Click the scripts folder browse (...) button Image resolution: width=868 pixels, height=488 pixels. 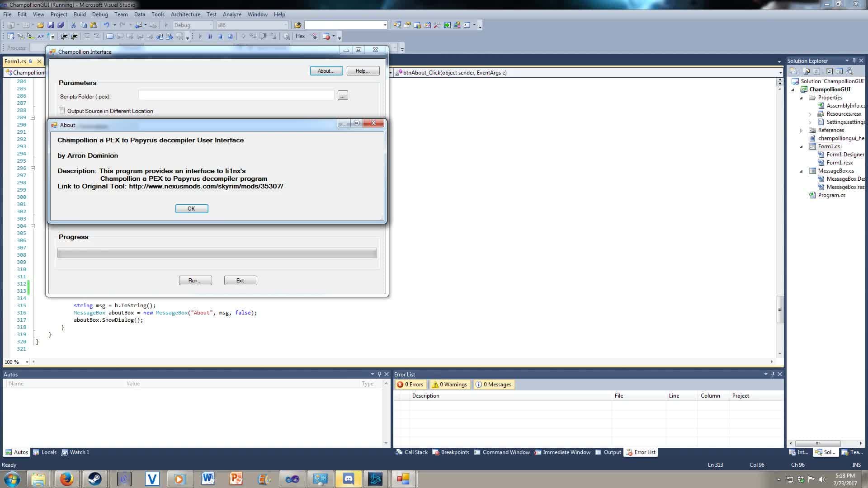(x=343, y=95)
